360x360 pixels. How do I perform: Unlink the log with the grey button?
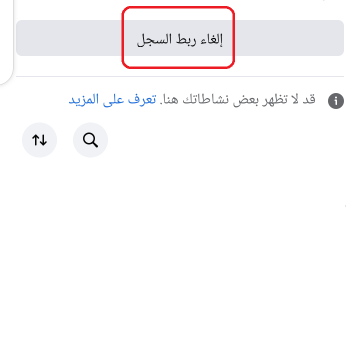[180, 38]
